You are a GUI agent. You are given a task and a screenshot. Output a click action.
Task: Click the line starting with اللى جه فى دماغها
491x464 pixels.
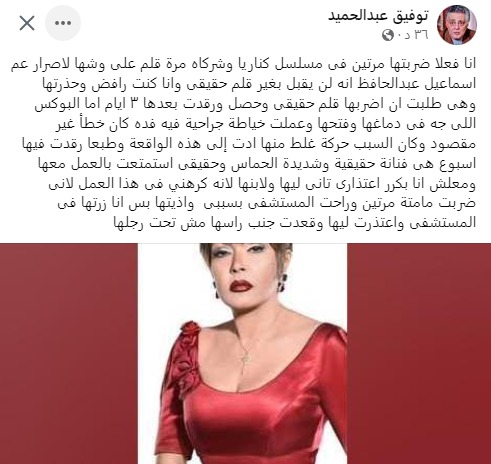tap(266, 124)
